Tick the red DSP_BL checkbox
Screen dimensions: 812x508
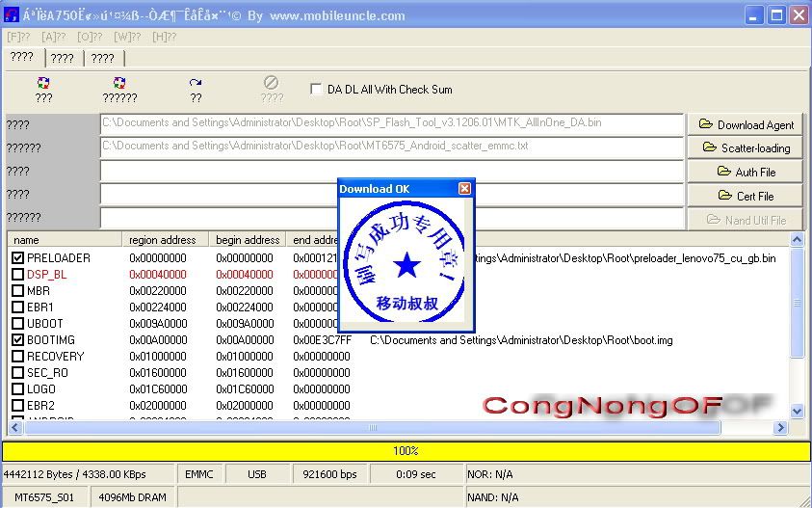coord(18,275)
